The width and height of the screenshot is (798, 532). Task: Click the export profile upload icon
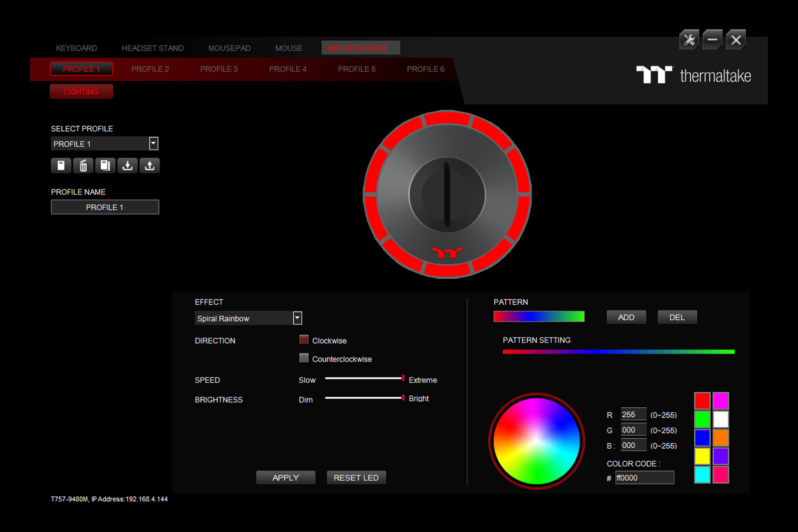(150, 166)
